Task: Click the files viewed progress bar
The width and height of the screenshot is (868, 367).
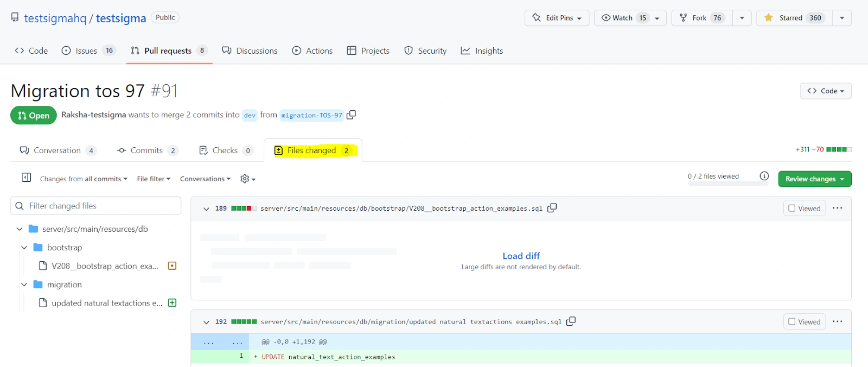Action: [x=728, y=184]
